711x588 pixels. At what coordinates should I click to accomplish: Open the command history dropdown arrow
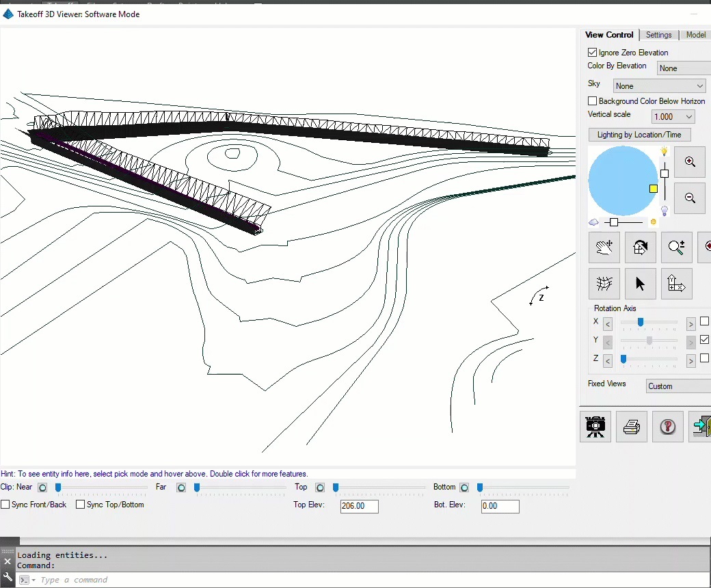tap(33, 580)
